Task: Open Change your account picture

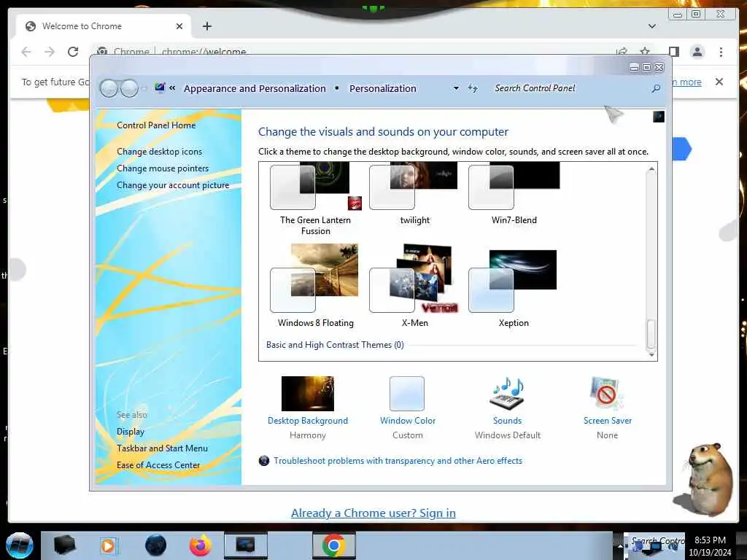Action: (x=172, y=185)
